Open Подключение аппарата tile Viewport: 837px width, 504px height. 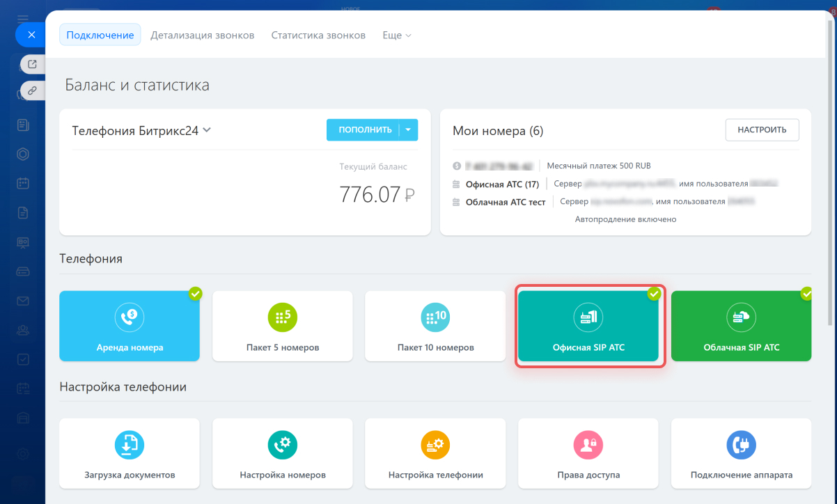click(741, 453)
